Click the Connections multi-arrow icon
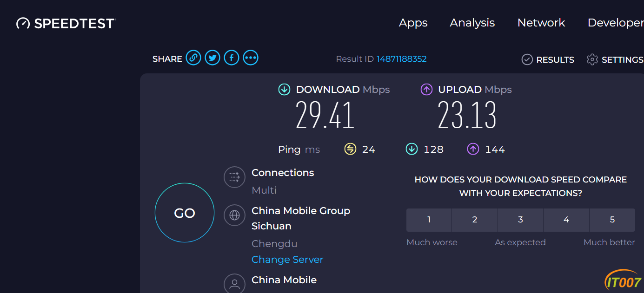 (234, 177)
